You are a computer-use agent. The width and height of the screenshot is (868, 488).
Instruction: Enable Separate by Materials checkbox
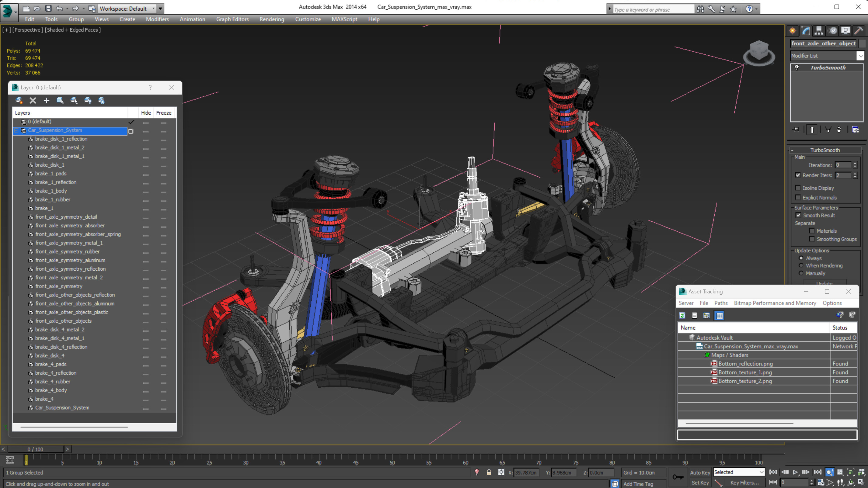pos(812,231)
